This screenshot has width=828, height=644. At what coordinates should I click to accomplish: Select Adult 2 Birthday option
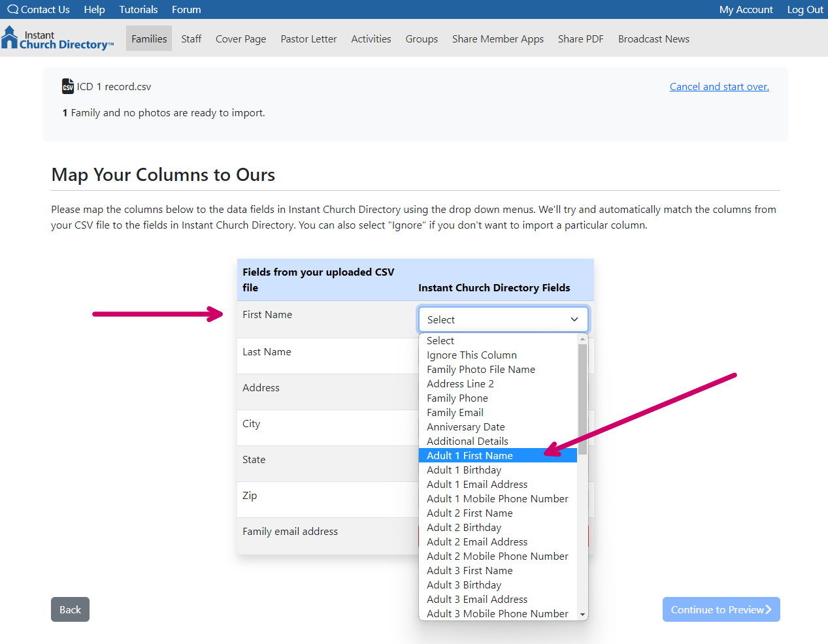click(498, 527)
